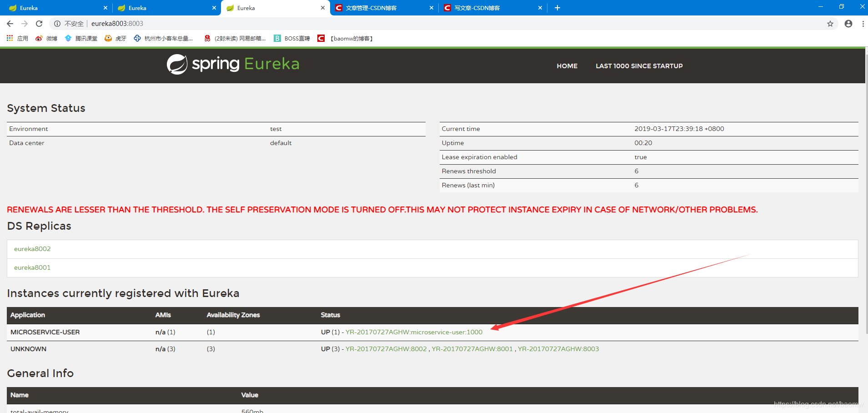Open the 虎牙 bookmark
This screenshot has height=413, width=868.
[x=115, y=38]
